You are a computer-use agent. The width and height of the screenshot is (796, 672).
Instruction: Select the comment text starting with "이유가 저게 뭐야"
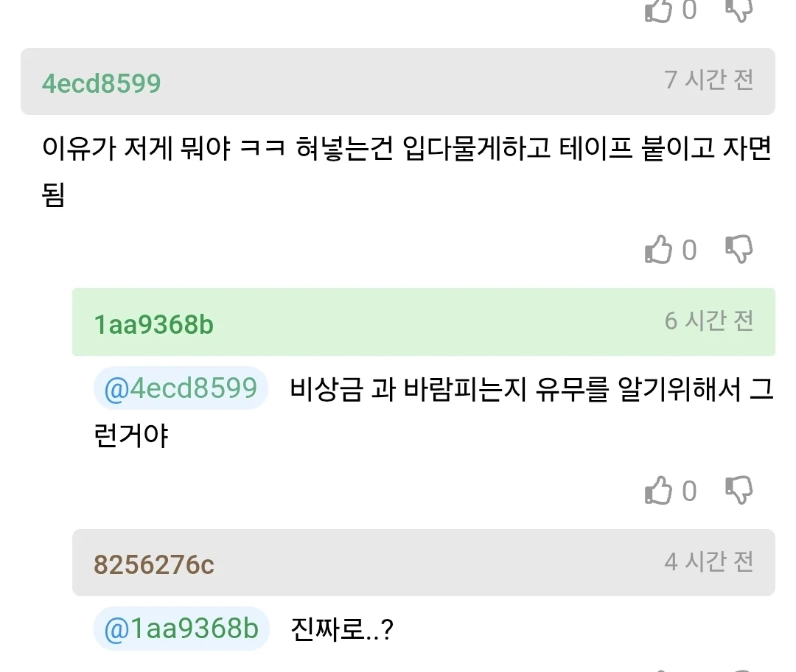(x=405, y=151)
